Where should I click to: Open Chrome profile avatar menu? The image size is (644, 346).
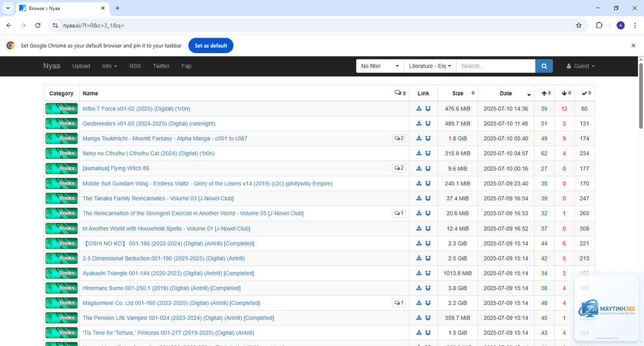tap(621, 26)
